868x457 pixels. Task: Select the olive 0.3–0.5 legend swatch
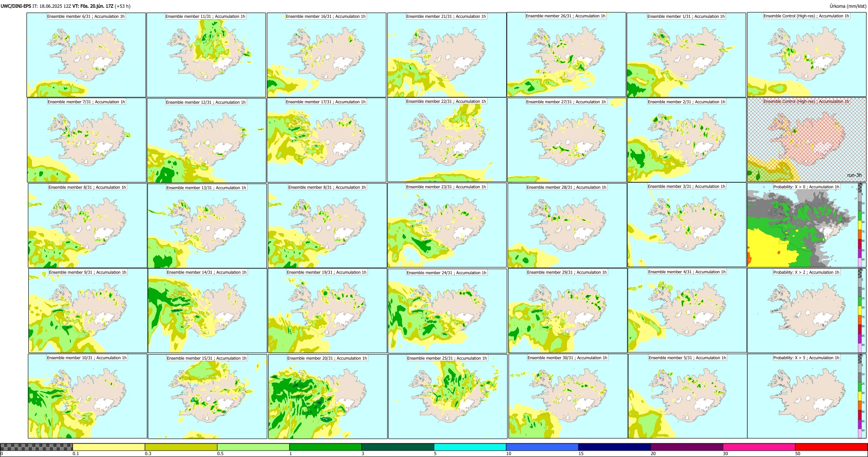click(x=181, y=447)
